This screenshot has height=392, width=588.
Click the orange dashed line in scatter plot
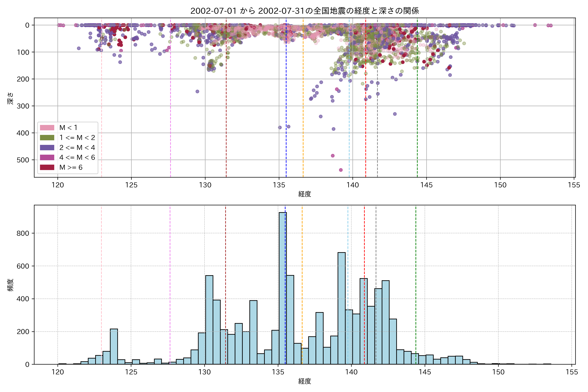303,100
